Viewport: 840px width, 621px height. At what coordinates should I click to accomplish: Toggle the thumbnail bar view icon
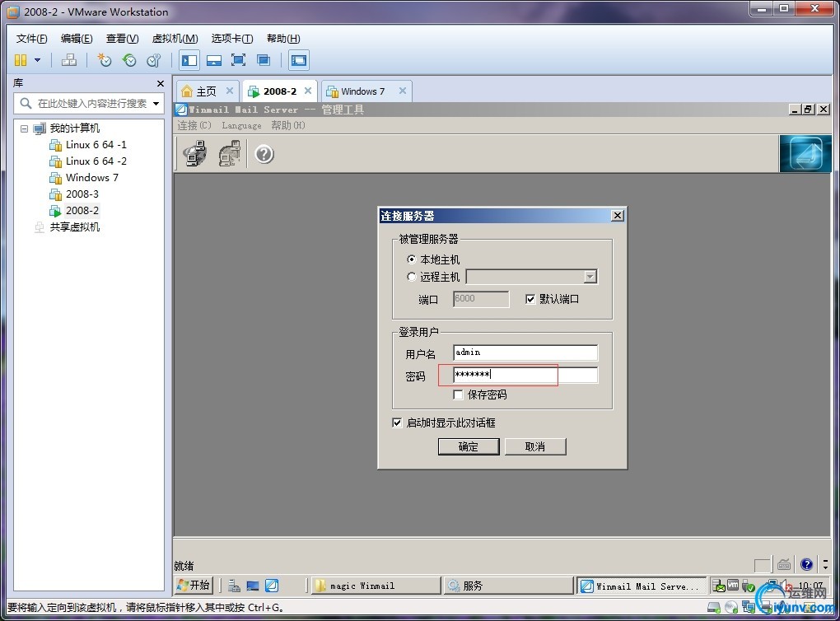click(x=214, y=60)
